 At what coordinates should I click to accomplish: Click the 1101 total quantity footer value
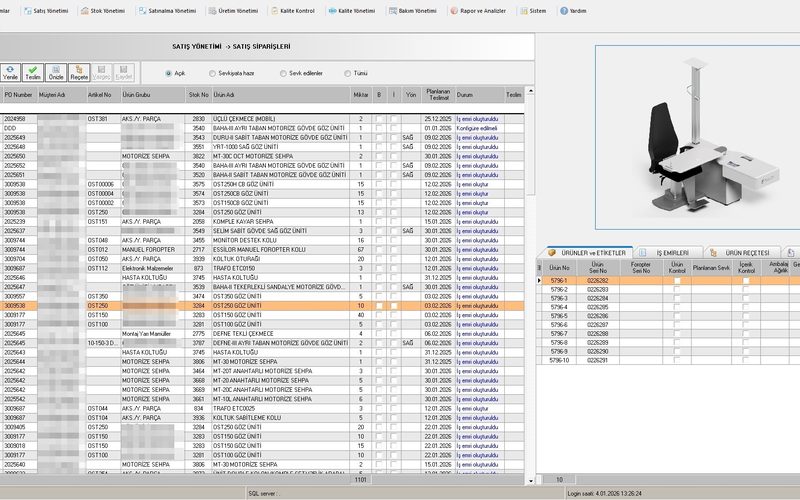(361, 480)
